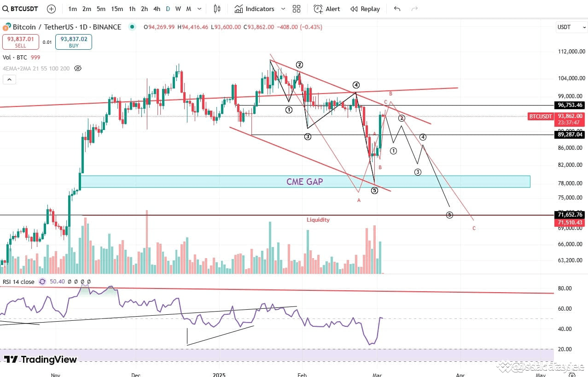Expand the Indicators dropdown chevron
The height and width of the screenshot is (377, 588).
coord(283,9)
